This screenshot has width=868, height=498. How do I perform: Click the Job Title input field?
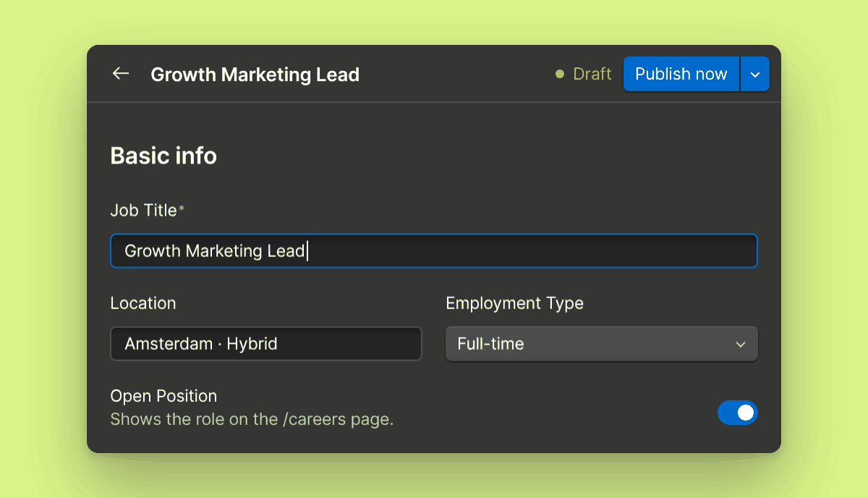click(x=434, y=251)
